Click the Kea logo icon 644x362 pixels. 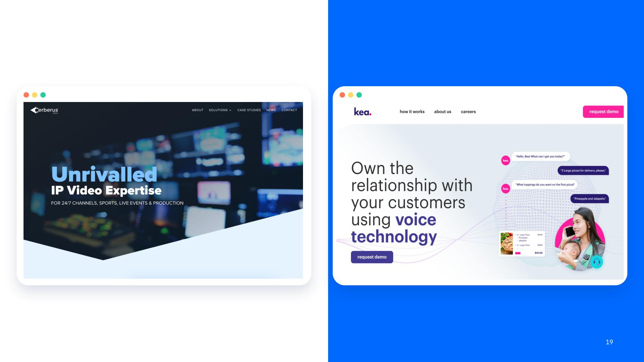362,111
